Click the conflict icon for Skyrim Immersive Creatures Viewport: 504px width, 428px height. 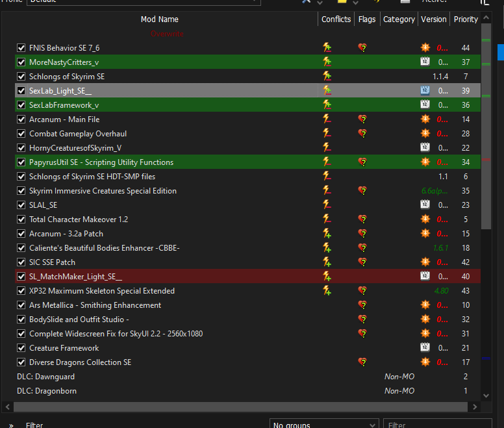[x=327, y=190]
